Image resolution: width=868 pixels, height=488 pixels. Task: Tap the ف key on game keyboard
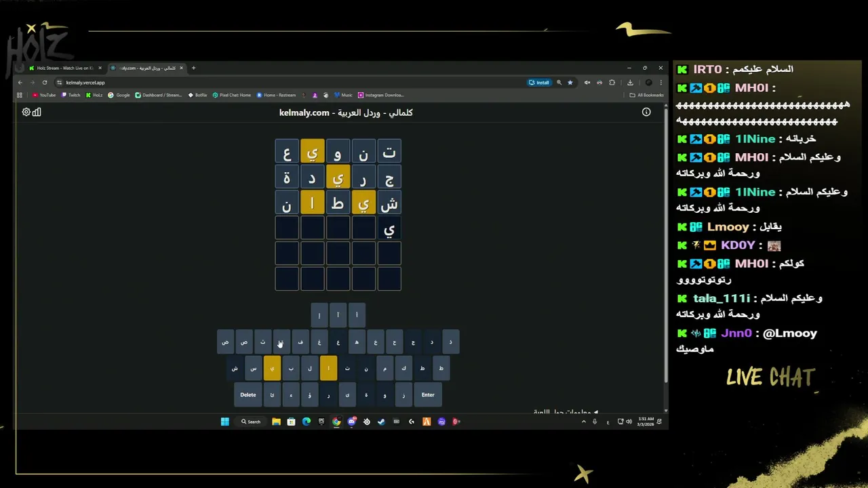[x=300, y=342]
